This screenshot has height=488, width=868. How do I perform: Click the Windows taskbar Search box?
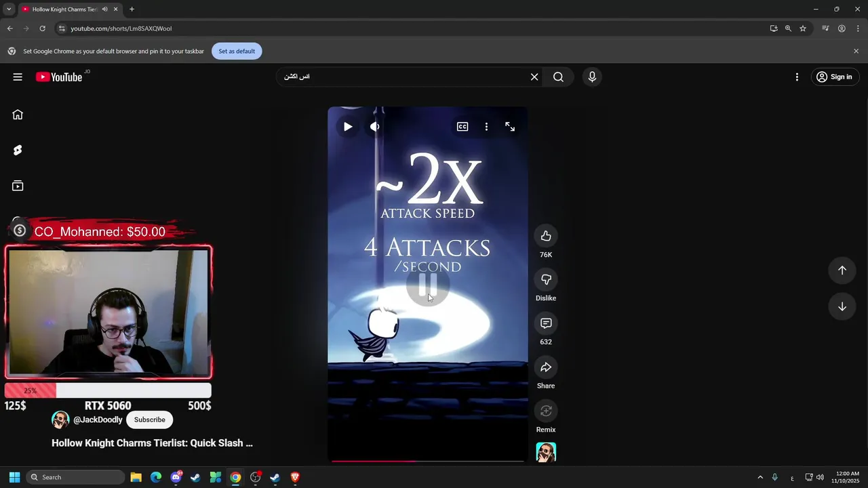(75, 477)
